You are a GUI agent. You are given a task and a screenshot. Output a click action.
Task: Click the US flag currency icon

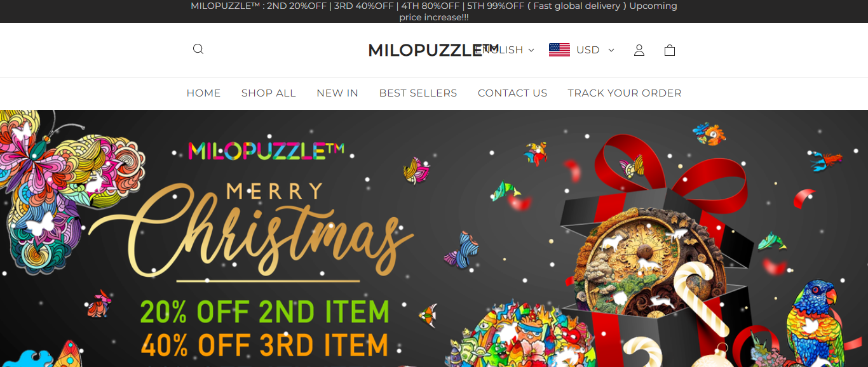click(x=559, y=50)
